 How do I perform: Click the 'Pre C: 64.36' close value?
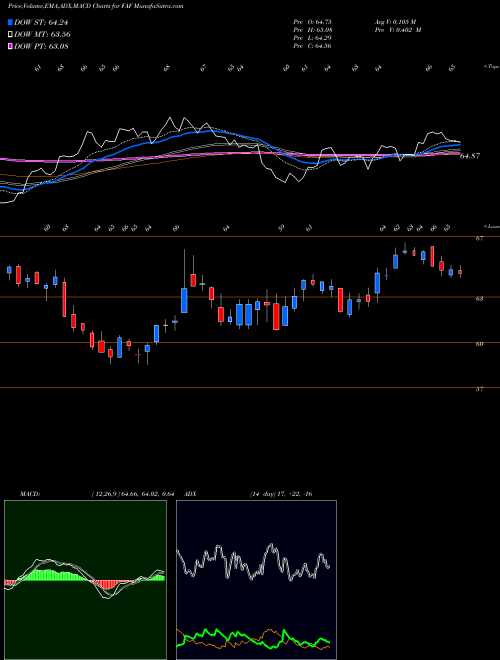click(314, 46)
